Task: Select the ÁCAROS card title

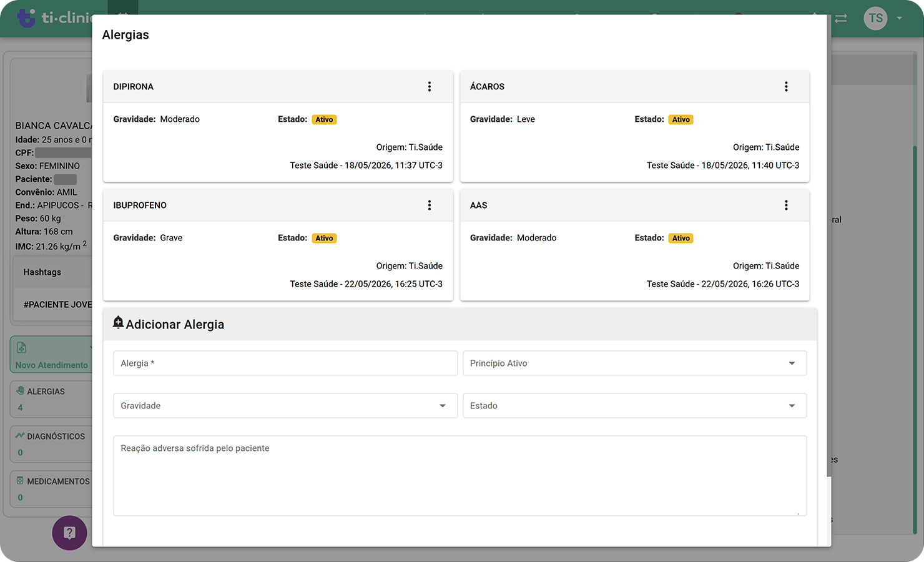Action: pyautogui.click(x=487, y=87)
